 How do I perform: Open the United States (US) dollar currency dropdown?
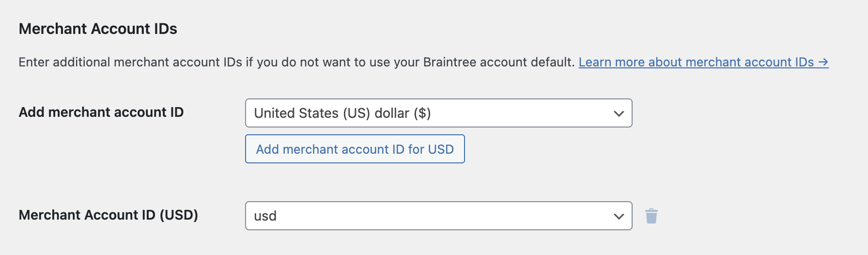coord(438,113)
